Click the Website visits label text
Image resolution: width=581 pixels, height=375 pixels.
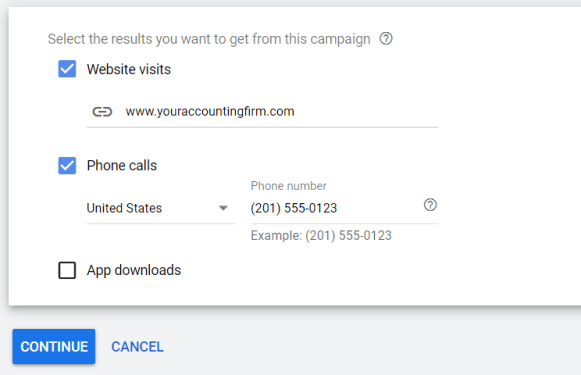point(129,69)
